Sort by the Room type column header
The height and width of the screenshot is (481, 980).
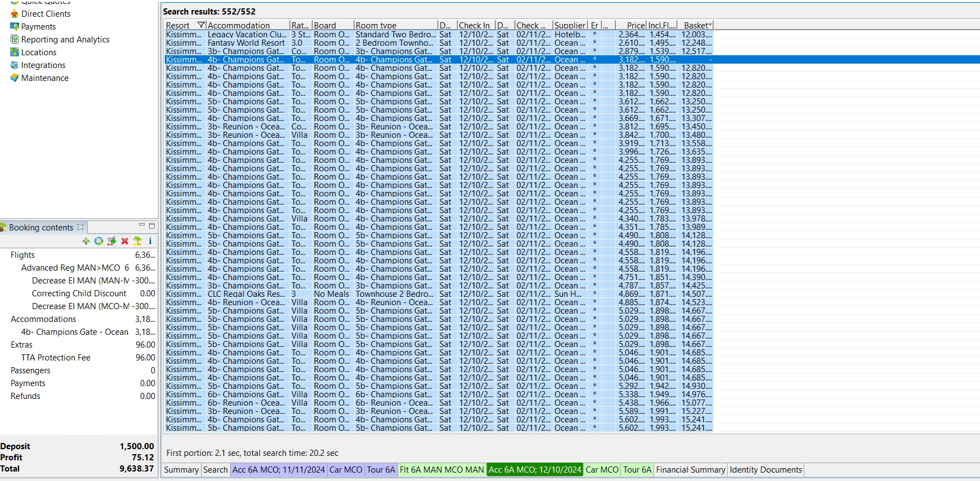395,25
